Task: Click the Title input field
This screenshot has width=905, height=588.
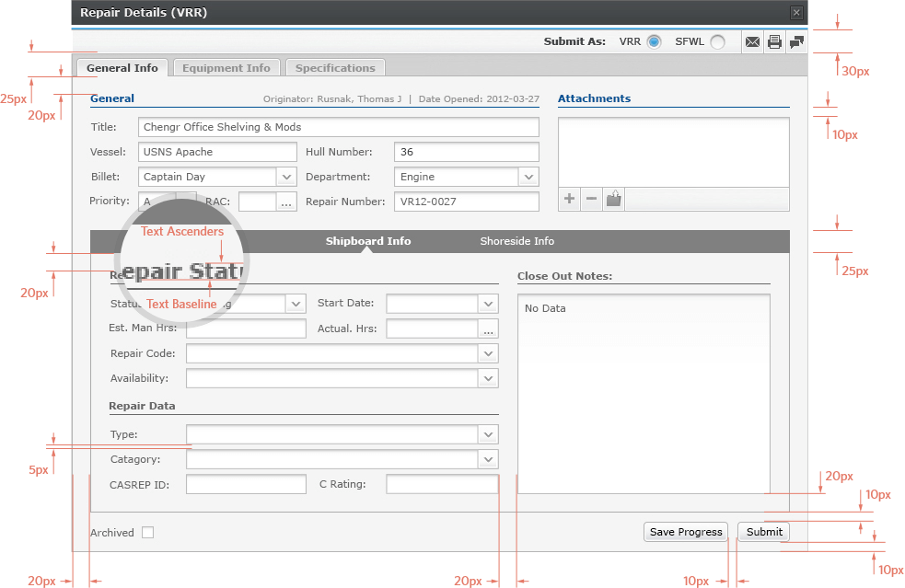Action: (x=339, y=127)
